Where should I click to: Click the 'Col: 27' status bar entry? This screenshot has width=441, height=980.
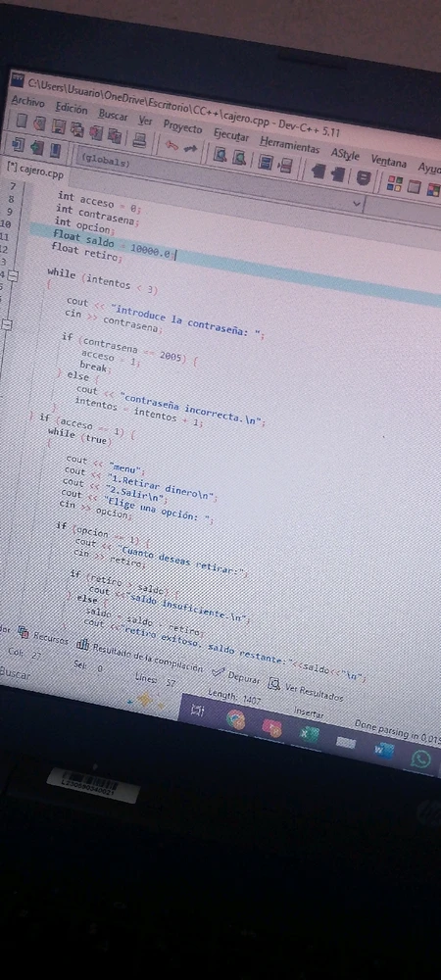tap(24, 654)
